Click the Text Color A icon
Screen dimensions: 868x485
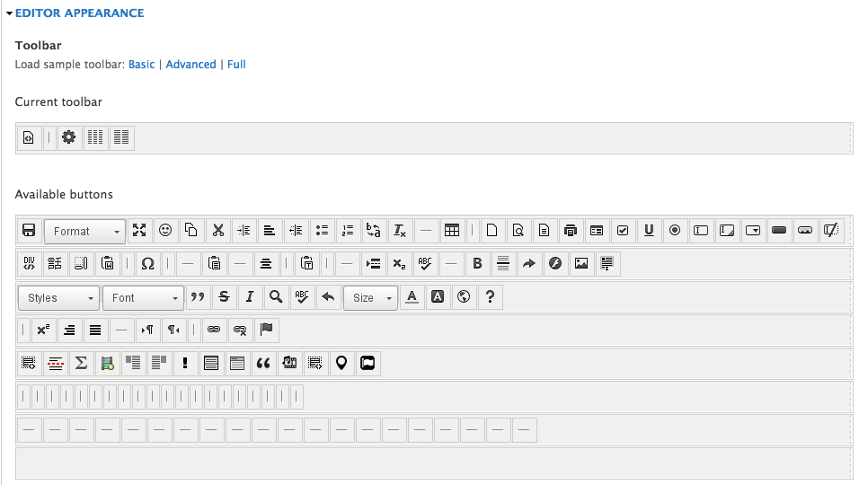coord(412,297)
